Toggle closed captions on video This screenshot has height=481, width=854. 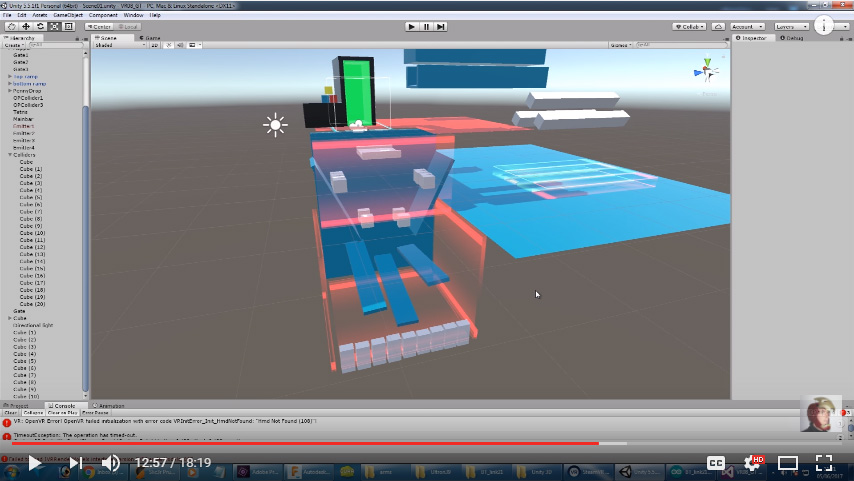pyautogui.click(x=716, y=463)
